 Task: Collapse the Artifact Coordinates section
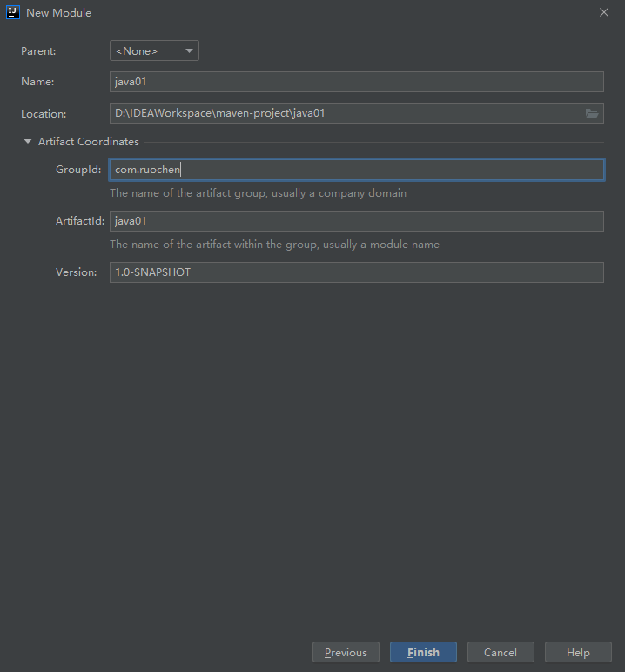click(x=28, y=141)
